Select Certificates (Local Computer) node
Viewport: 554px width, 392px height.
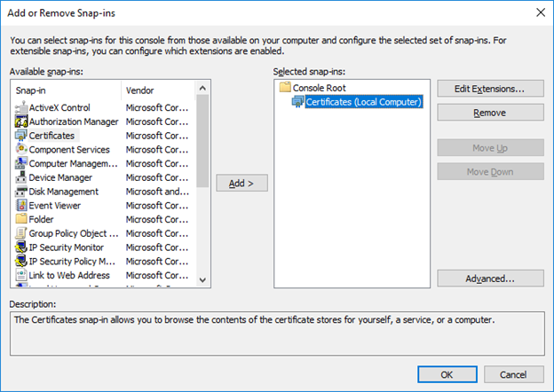[x=362, y=102]
